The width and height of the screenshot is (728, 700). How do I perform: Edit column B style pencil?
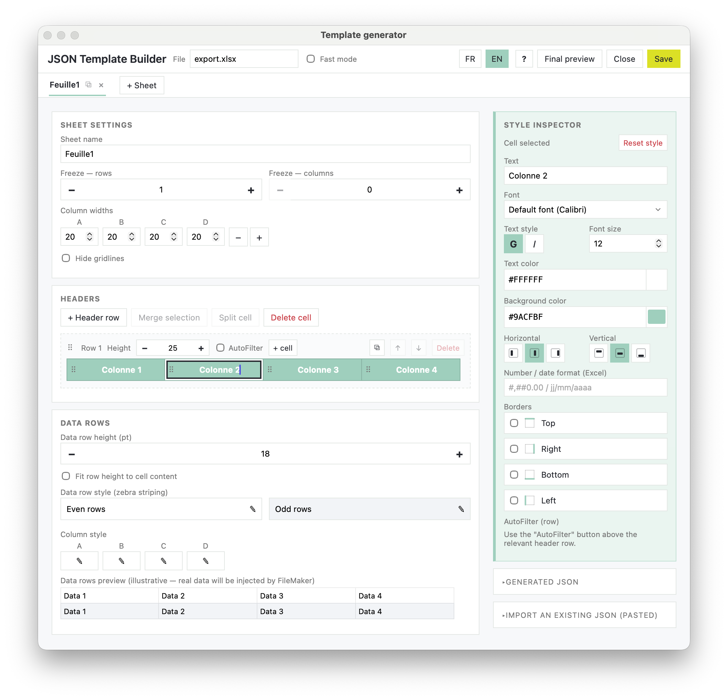pos(122,561)
